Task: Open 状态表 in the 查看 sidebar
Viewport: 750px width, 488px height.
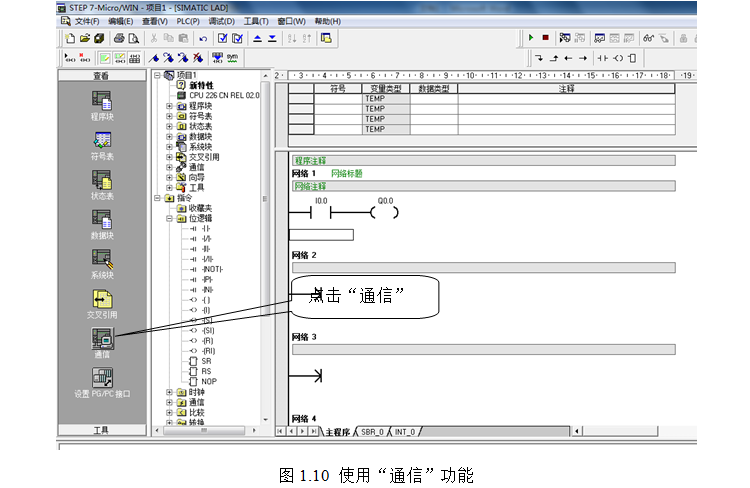Action: pyautogui.click(x=101, y=186)
